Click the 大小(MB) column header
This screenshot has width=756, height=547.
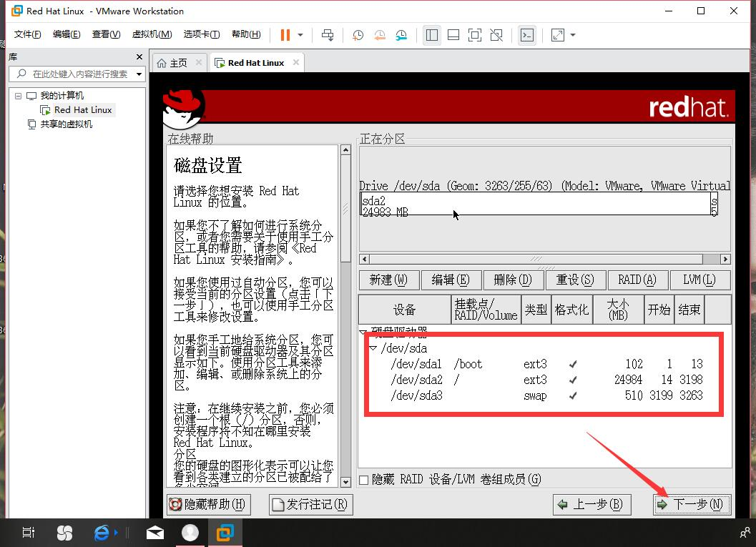coord(618,310)
